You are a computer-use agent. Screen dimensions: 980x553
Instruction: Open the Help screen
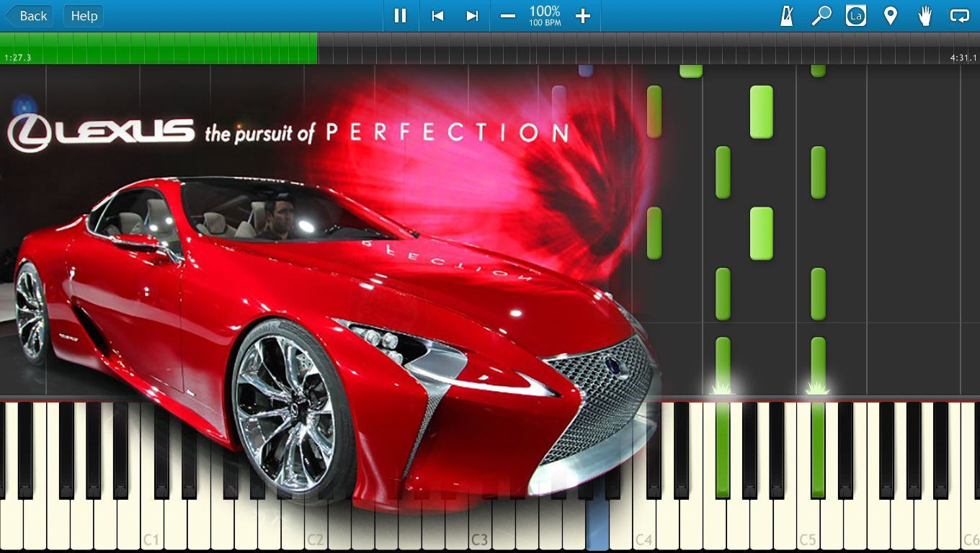84,16
